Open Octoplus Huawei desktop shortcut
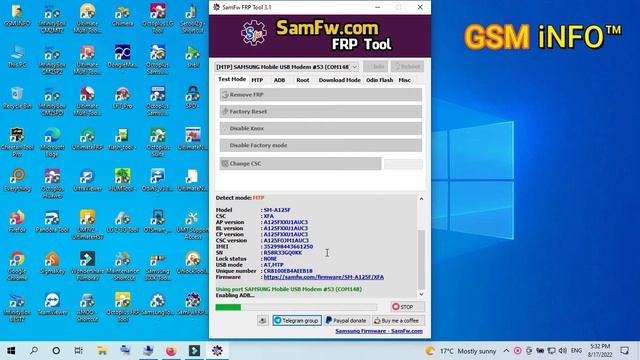The width and height of the screenshot is (640, 360). point(52,184)
